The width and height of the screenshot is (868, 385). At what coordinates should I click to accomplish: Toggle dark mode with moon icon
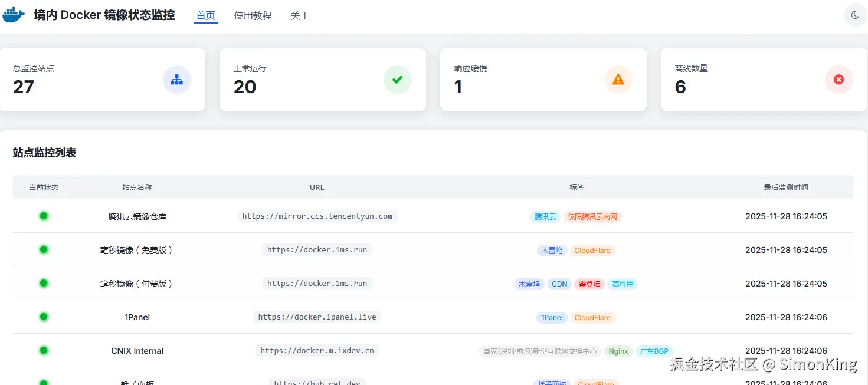click(855, 15)
